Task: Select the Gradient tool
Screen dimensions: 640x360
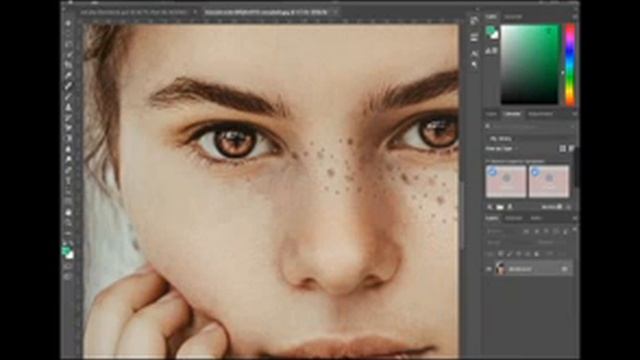Action: point(68,139)
